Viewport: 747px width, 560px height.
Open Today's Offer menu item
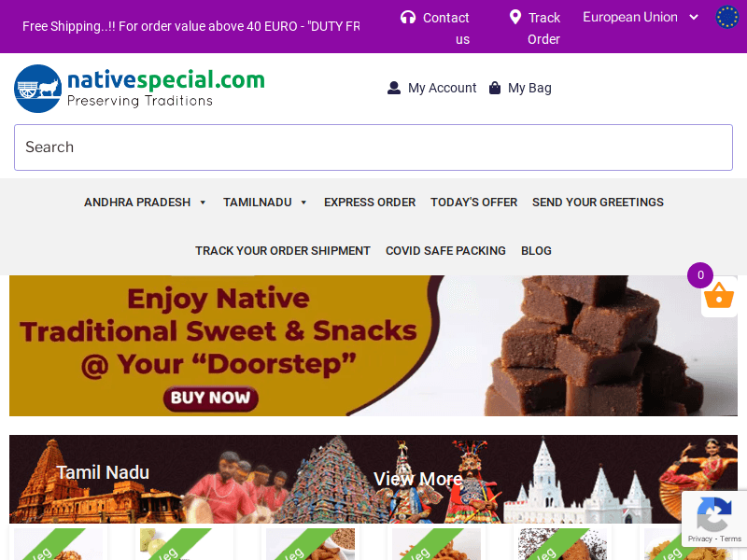[474, 203]
